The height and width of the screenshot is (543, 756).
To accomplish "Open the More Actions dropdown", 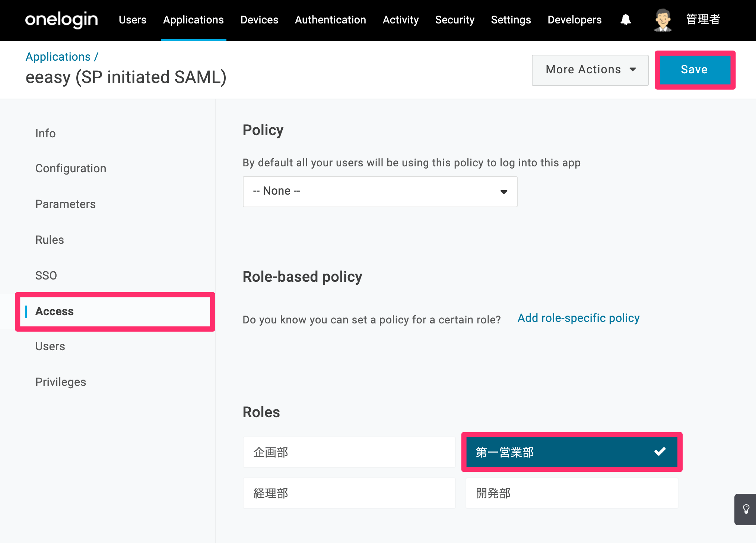I will pyautogui.click(x=590, y=70).
